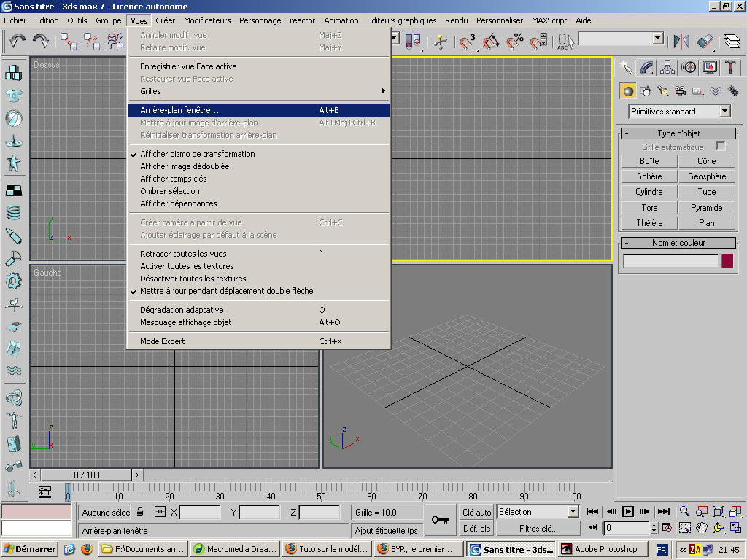747x560 pixels.
Task: Open the Modify panel tab
Action: click(646, 67)
